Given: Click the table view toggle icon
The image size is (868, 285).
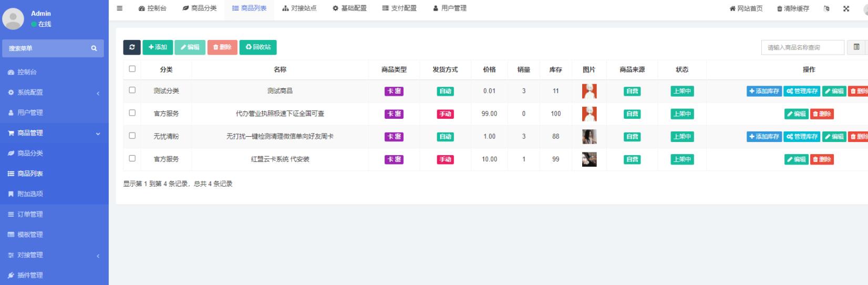Looking at the screenshot, I should point(856,47).
